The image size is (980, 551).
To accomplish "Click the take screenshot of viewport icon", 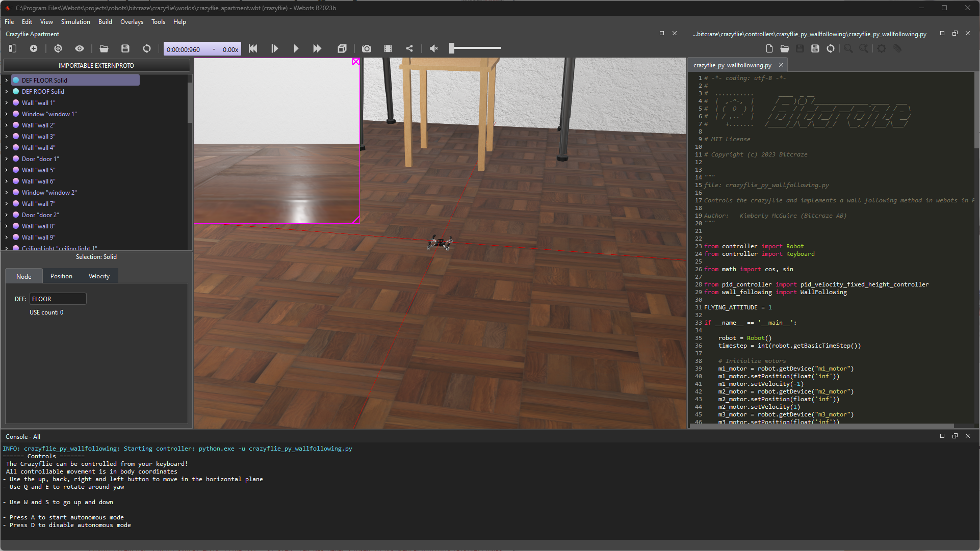I will pos(366,48).
